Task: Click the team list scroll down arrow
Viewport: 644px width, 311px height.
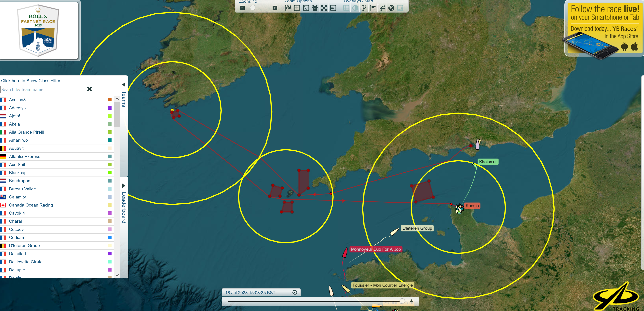Action: 117,275
